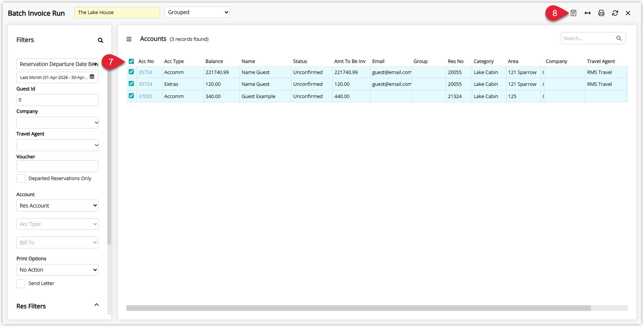This screenshot has width=644, height=327.
Task: Click the invoice document icon in top toolbar
Action: (x=573, y=13)
